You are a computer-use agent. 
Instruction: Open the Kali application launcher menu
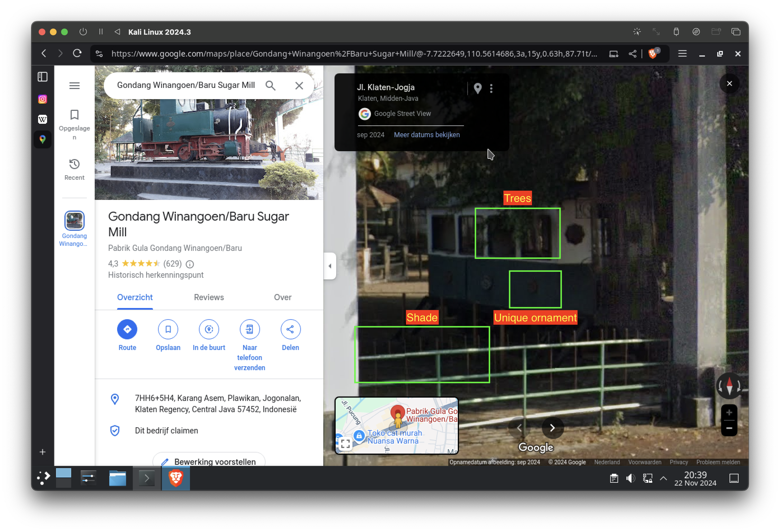(44, 478)
